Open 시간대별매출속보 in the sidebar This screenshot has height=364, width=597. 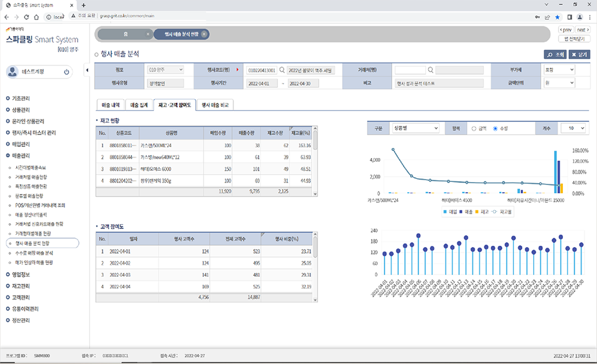click(30, 168)
